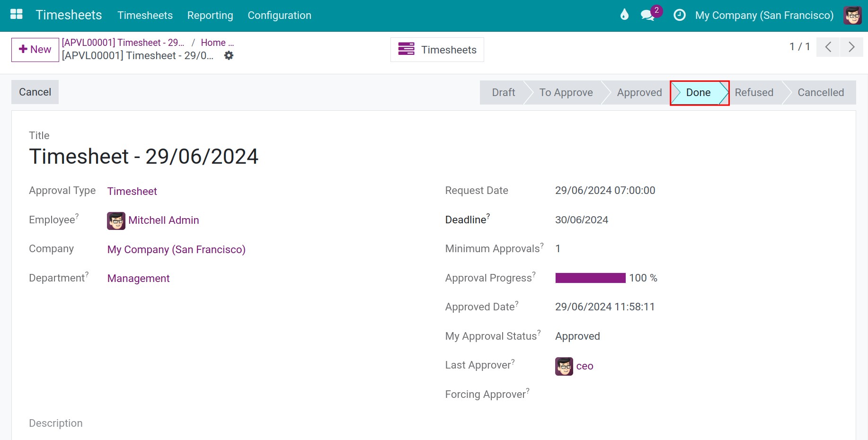Open the Timesheet approval type link
This screenshot has width=868, height=440.
132,191
